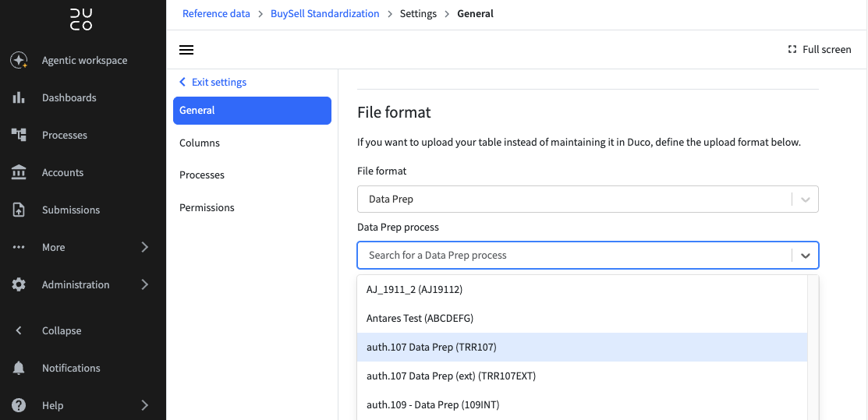Select Antares Test (ABCDEFG) option
The width and height of the screenshot is (868, 420).
583,318
